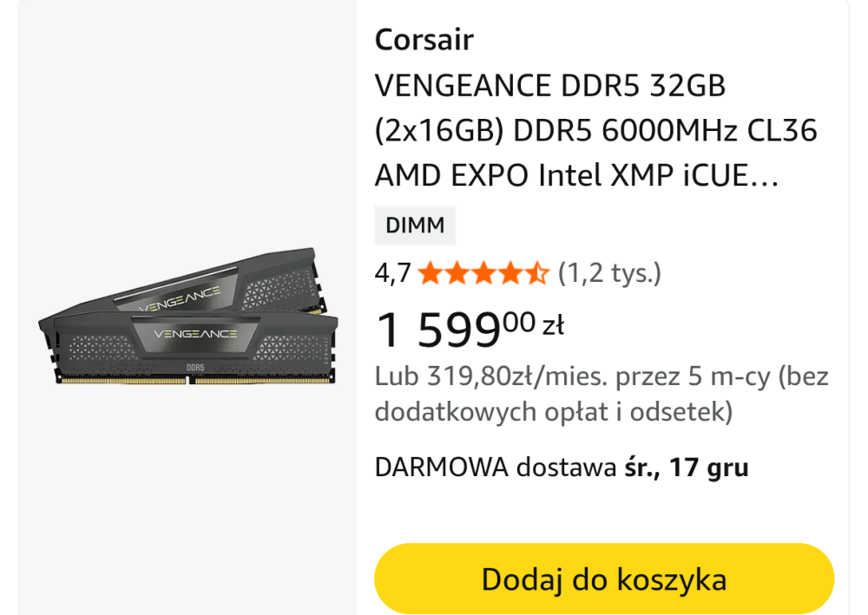Click the "AMD EXPO Intel XMP iCUE" title line
The width and height of the screenshot is (868, 615).
[576, 176]
